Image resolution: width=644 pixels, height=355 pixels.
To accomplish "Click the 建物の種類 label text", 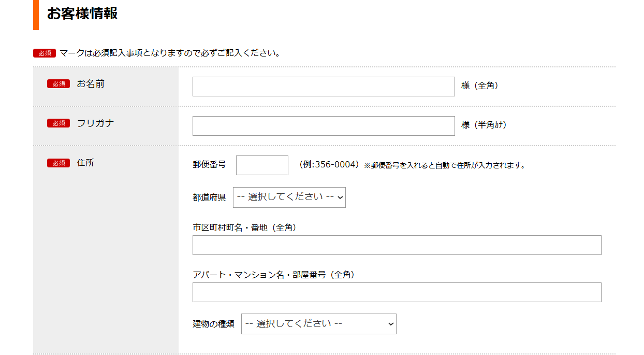I will pos(213,324).
